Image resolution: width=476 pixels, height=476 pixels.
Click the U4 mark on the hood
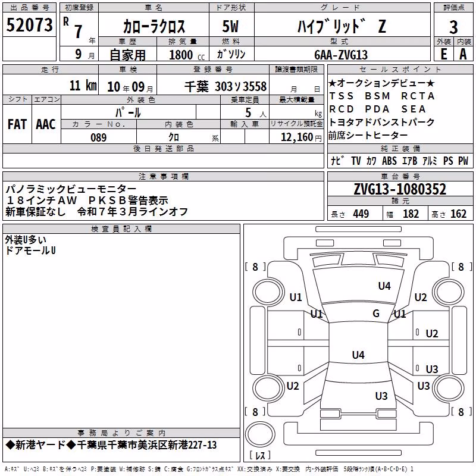point(384,286)
